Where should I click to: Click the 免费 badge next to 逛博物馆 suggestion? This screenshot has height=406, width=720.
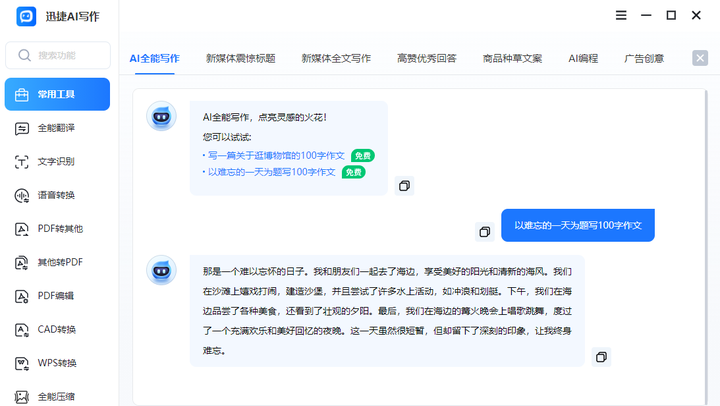[363, 156]
